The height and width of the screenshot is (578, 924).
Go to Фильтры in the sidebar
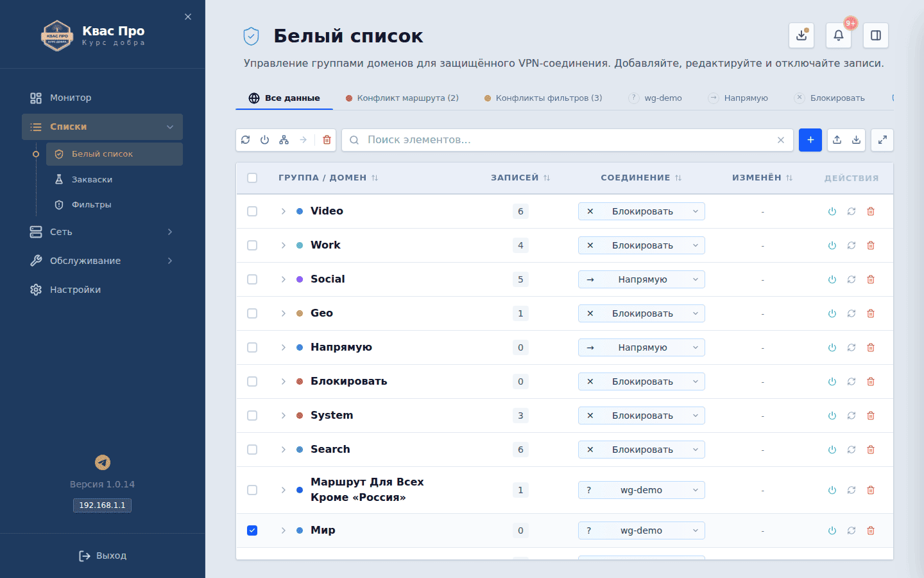pos(114,205)
